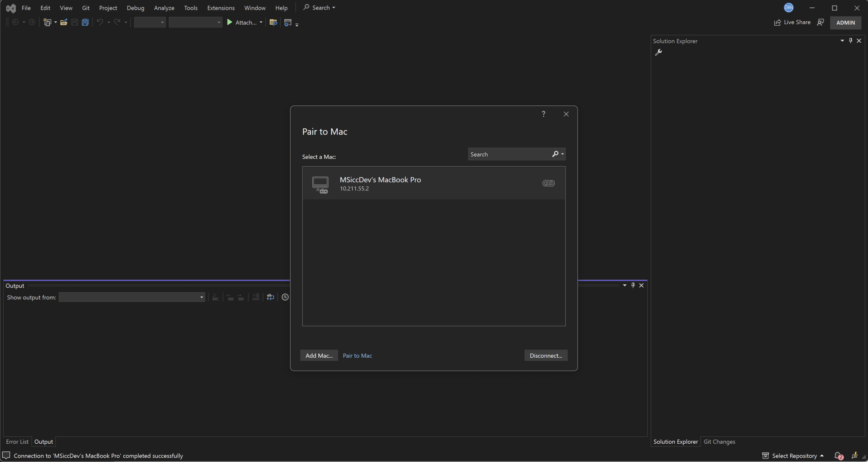Click the Copilot status bar icon

854,456
